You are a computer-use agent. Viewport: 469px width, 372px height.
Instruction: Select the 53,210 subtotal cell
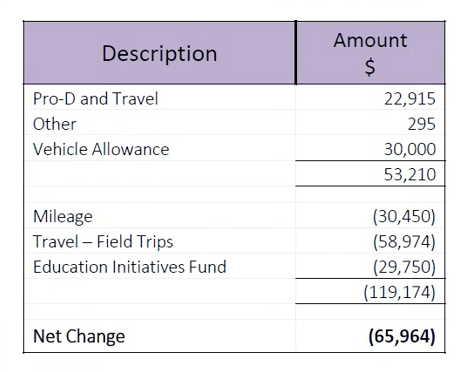tap(370, 174)
